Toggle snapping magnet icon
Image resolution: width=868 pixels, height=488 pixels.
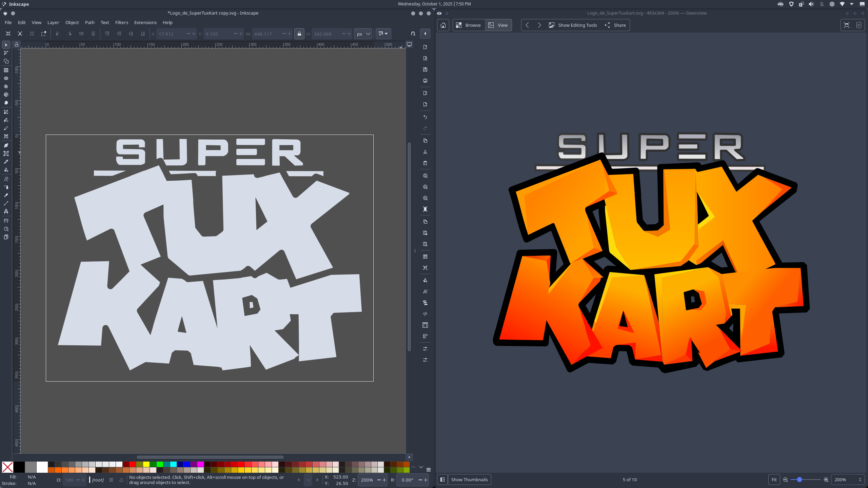coord(413,34)
